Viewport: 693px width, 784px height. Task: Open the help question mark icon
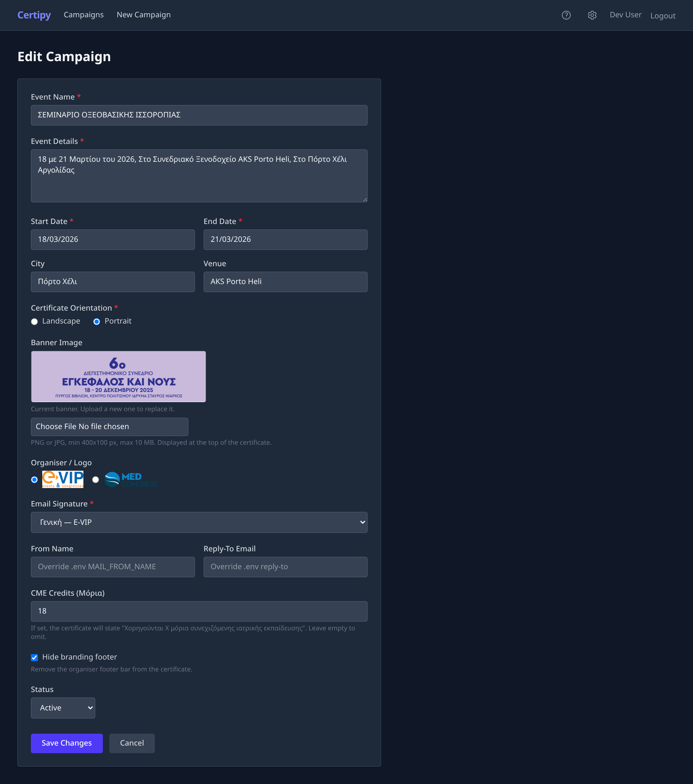(x=566, y=15)
